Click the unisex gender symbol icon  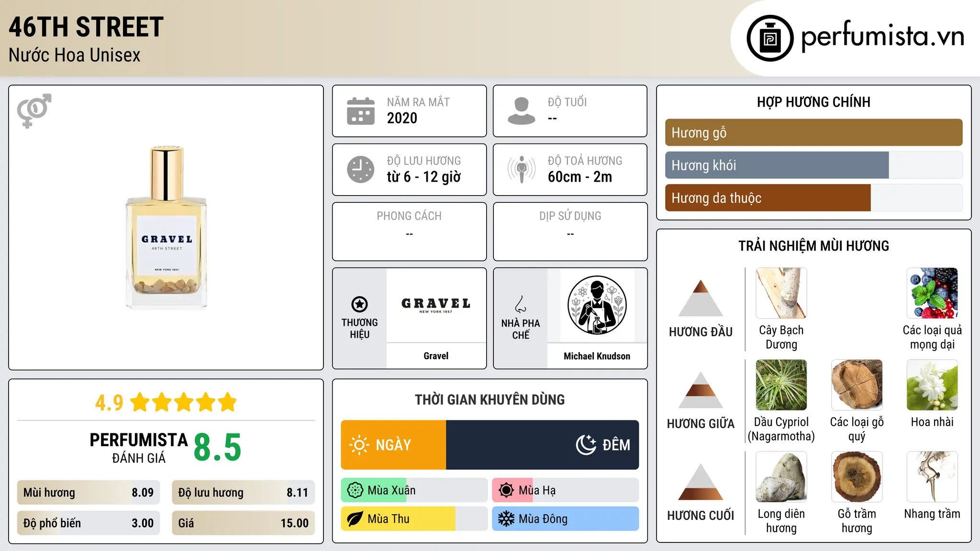34,110
